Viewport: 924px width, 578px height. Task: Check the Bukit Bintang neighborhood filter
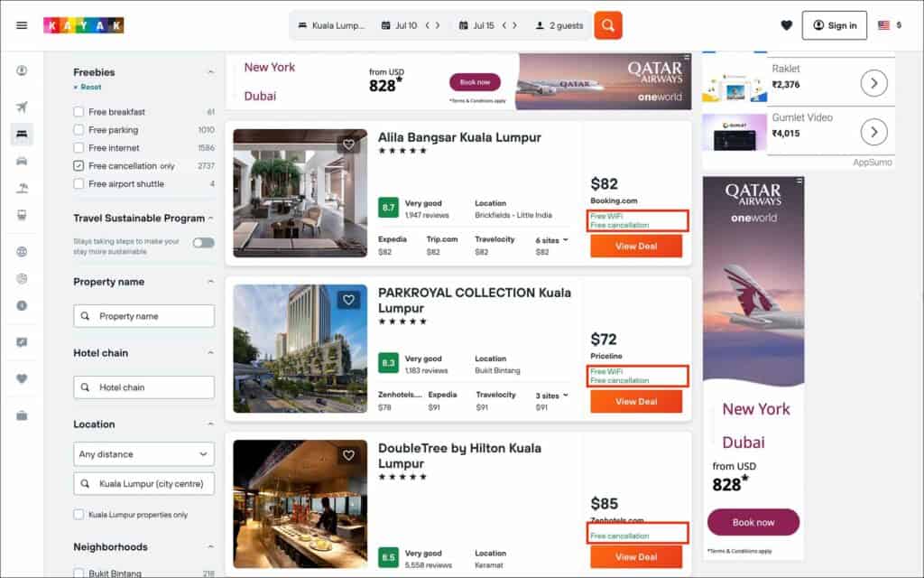(79, 573)
